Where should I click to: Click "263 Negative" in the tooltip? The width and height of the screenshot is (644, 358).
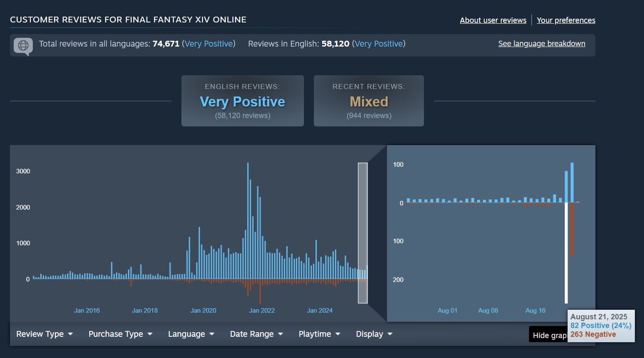593,334
